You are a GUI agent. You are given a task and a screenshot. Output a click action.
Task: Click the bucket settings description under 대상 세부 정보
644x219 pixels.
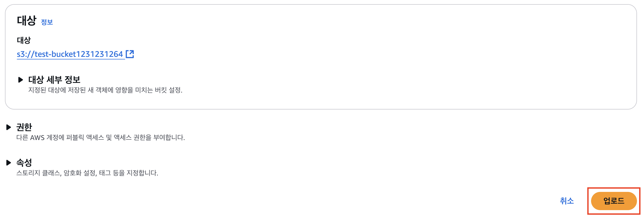coord(105,90)
